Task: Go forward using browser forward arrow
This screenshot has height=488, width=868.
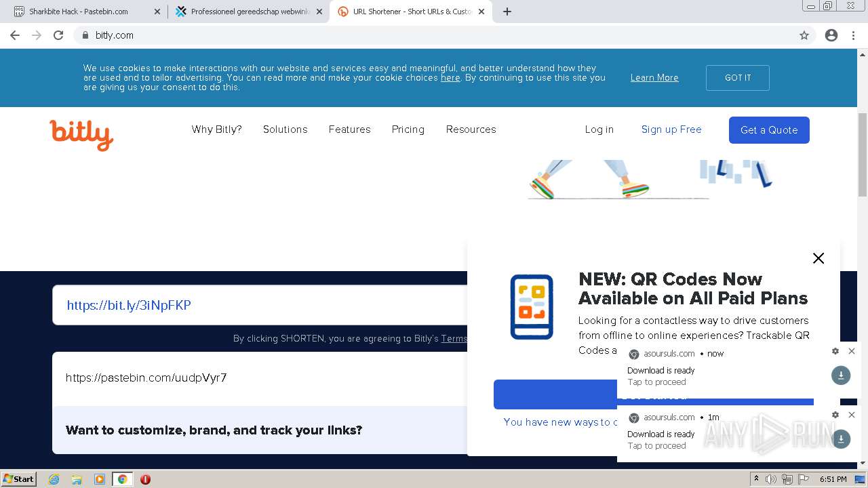Action: click(37, 35)
